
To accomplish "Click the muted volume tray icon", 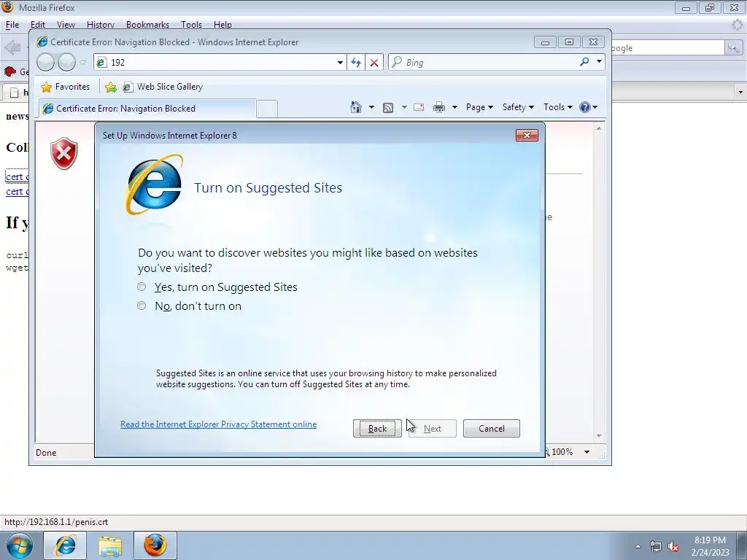I will point(673,546).
